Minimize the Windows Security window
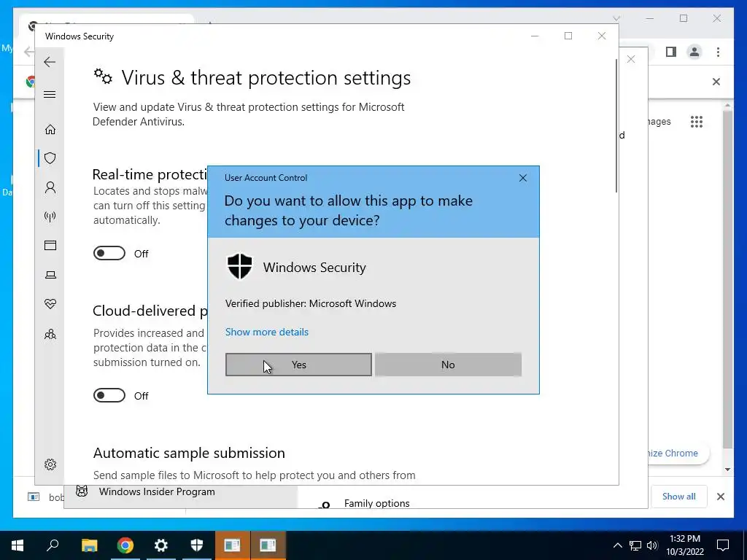Viewport: 747px width, 560px height. [x=535, y=36]
